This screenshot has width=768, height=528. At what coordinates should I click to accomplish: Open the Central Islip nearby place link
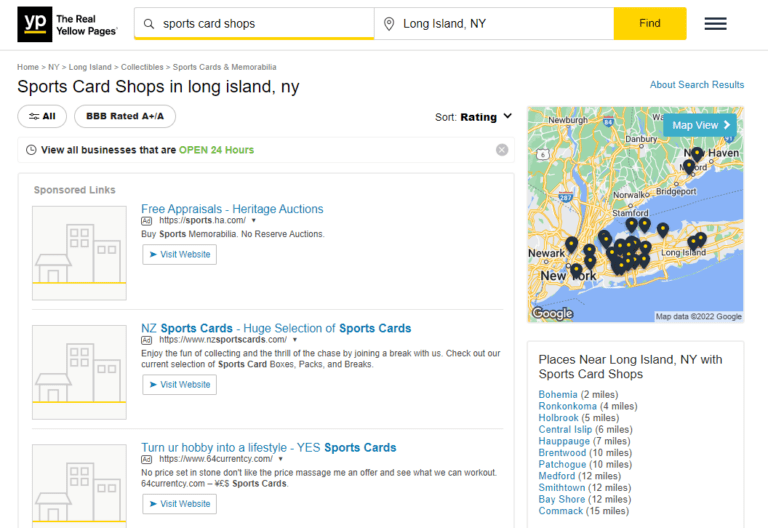click(x=565, y=430)
